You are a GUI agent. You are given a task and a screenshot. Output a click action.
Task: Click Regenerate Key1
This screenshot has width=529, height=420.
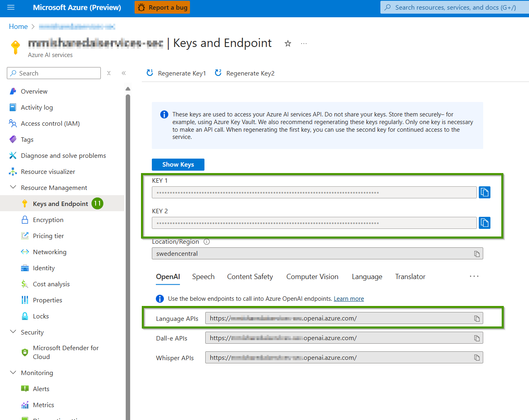(176, 73)
